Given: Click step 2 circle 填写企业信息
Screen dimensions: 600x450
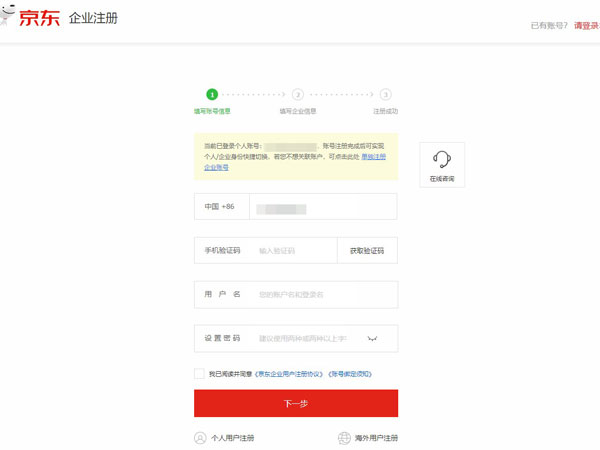Looking at the screenshot, I should point(298,94).
